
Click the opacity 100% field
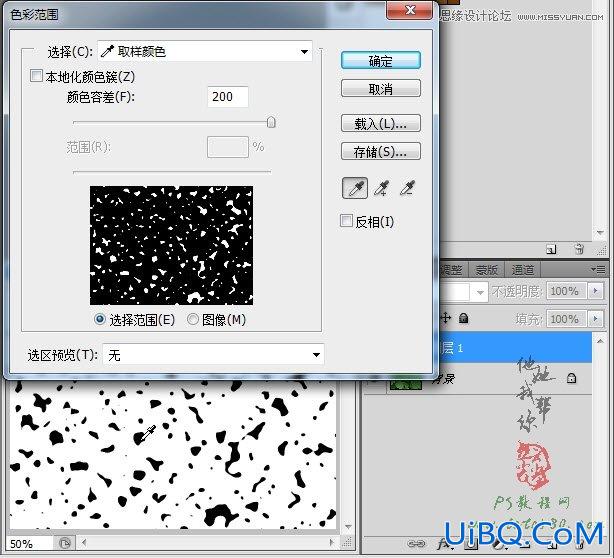[x=566, y=291]
